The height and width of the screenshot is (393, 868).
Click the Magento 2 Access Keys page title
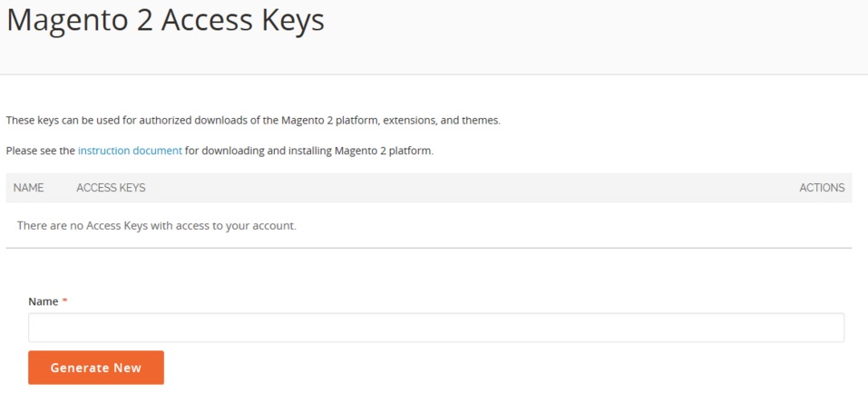[165, 20]
